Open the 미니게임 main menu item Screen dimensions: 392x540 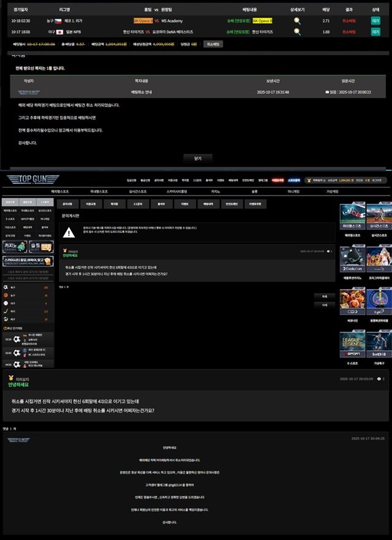point(293,191)
